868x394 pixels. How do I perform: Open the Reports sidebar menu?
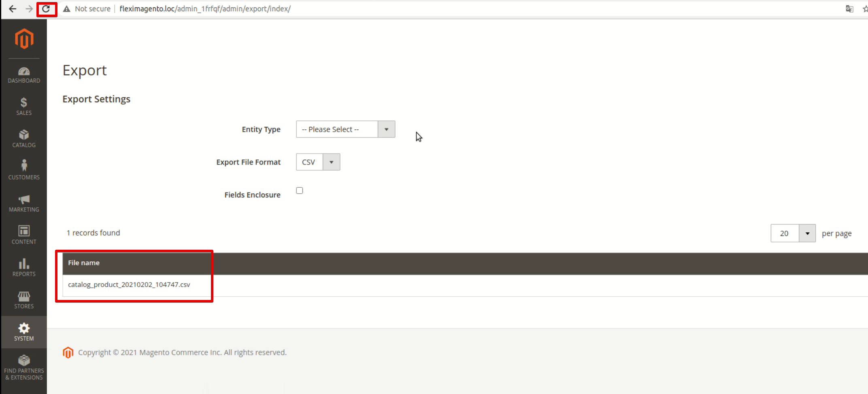tap(24, 268)
